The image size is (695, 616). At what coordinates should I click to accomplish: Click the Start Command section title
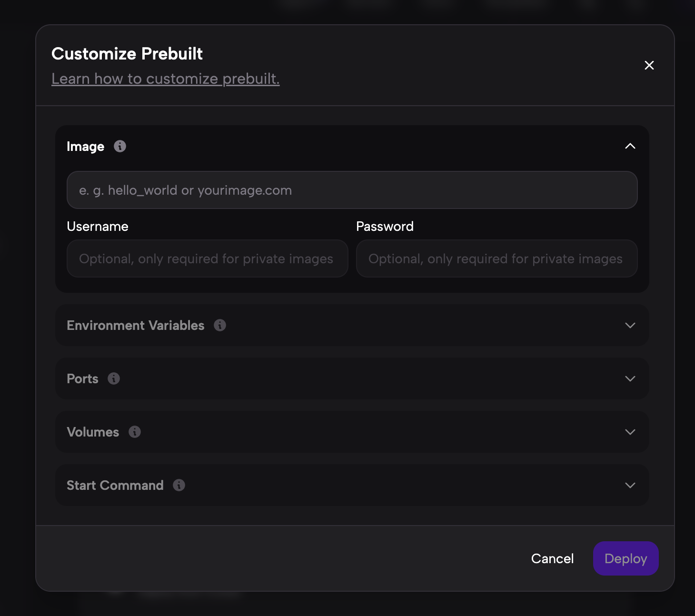pos(115,485)
